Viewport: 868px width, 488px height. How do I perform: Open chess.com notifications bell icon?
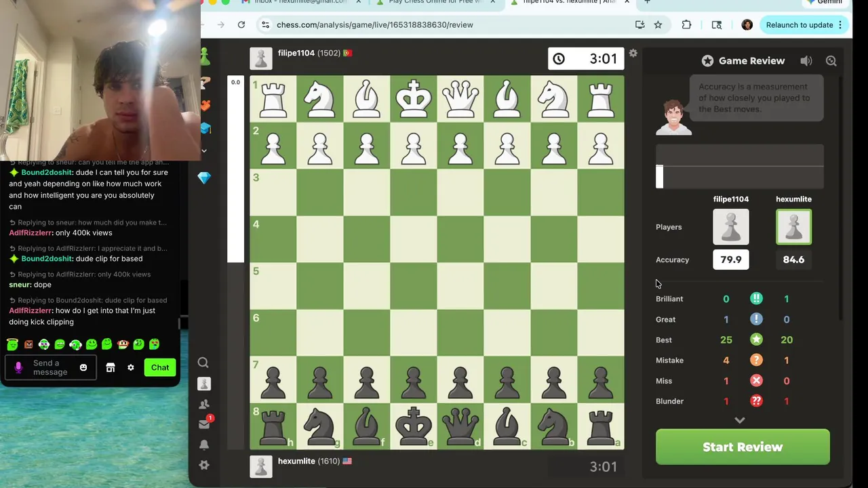203,445
